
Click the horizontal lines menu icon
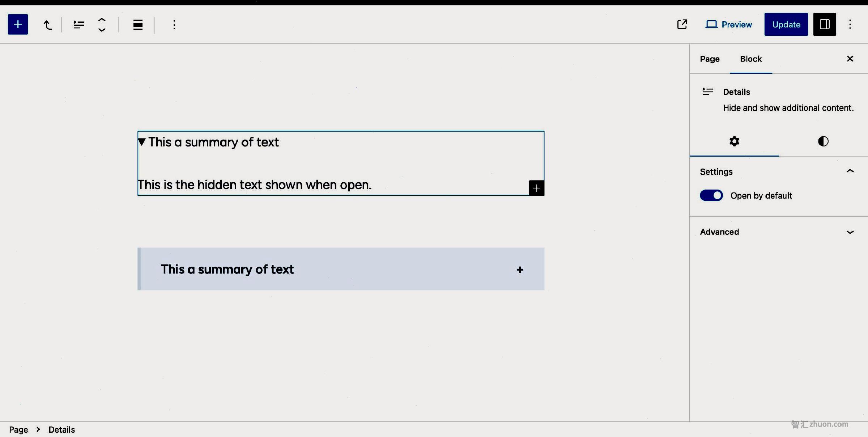click(x=137, y=24)
